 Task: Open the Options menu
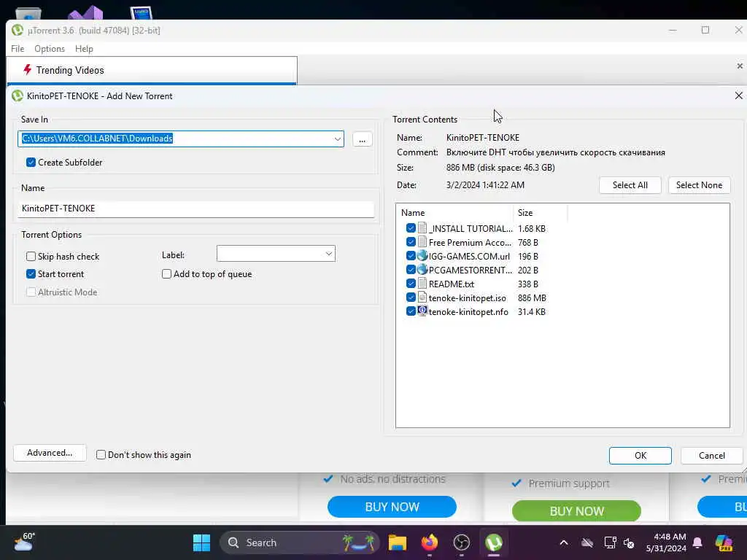[50, 49]
